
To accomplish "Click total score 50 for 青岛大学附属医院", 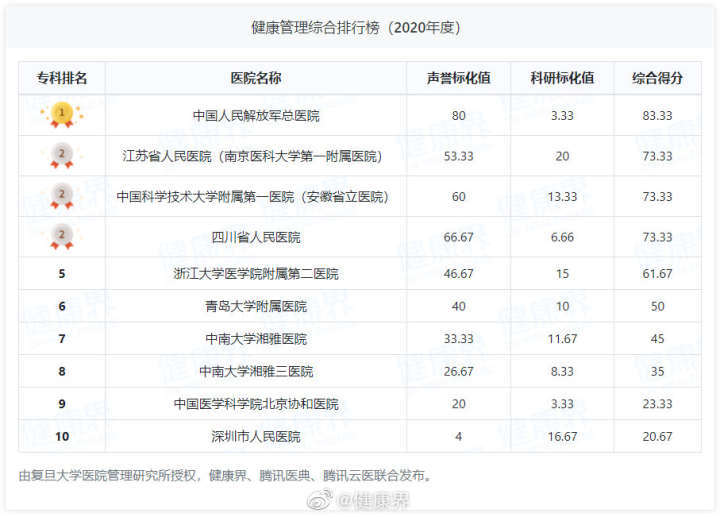I will tap(657, 306).
